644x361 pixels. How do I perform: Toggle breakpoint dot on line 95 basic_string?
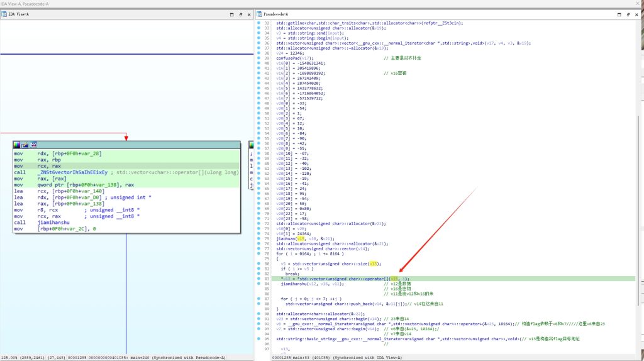pyautogui.click(x=258, y=339)
